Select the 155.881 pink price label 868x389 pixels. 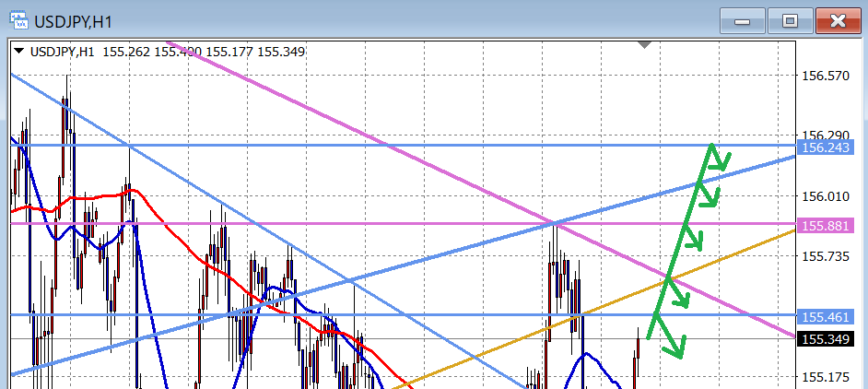pyautogui.click(x=826, y=225)
